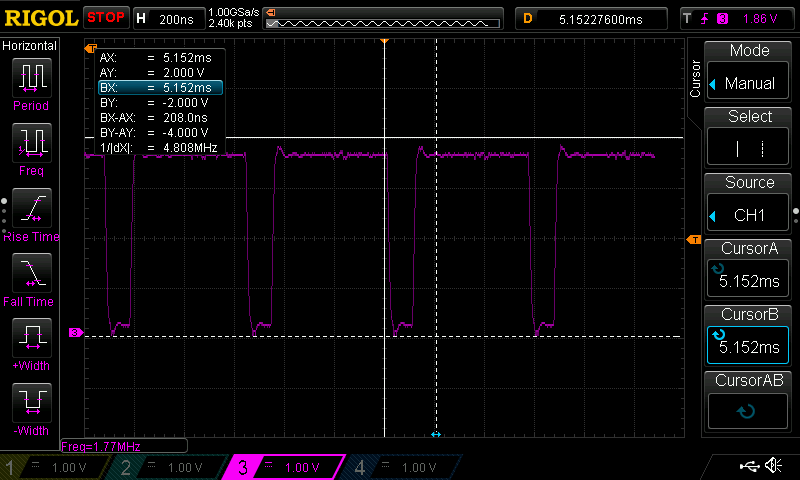This screenshot has height=480, width=800.
Task: Select the Fall Time measurement icon
Action: (x=32, y=272)
